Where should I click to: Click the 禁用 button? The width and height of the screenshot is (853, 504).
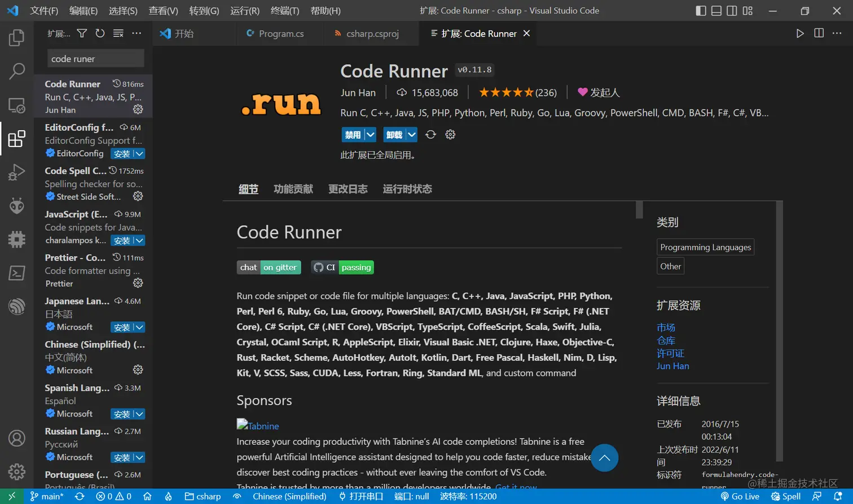click(353, 135)
